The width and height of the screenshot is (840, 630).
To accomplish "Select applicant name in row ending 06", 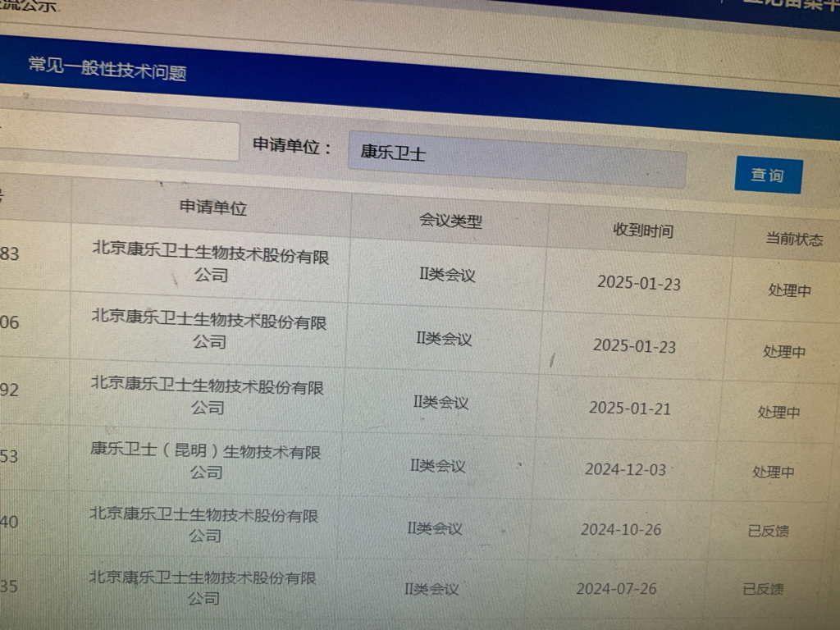I will (x=209, y=328).
